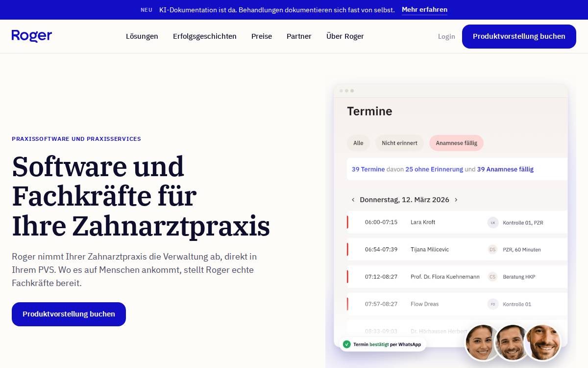Image resolution: width=588 pixels, height=368 pixels.
Task: Open the Partner navigation item
Action: 299,36
